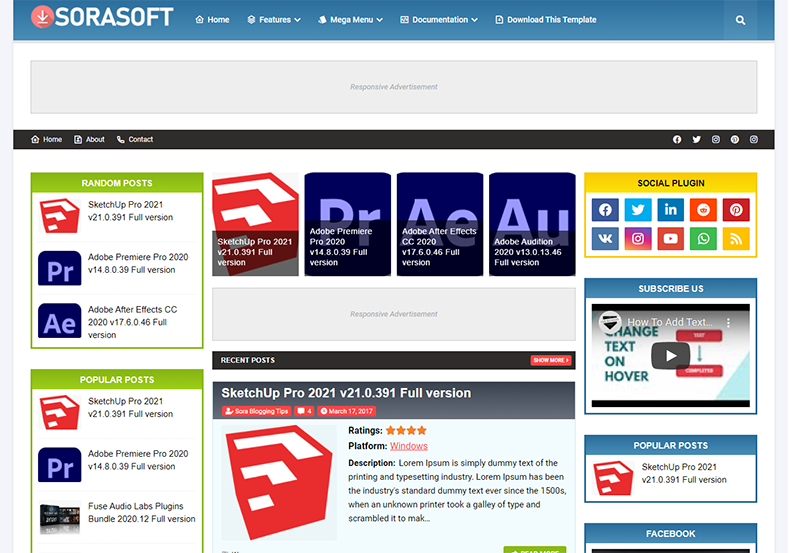Click the comments count badge showing 4
The image size is (789, 553).
(304, 411)
